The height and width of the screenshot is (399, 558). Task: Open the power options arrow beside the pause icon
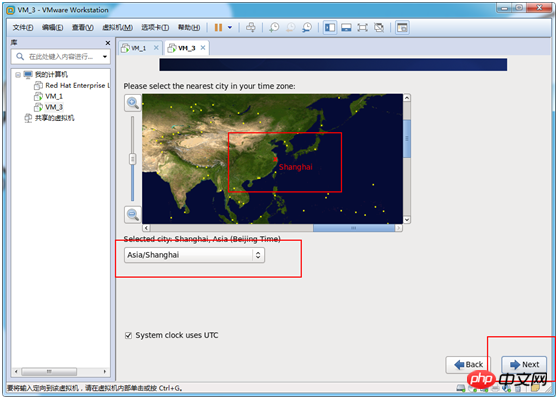pos(230,27)
